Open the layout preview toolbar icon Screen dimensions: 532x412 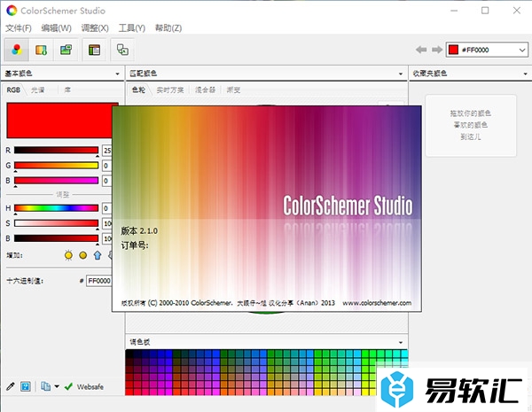(94, 50)
